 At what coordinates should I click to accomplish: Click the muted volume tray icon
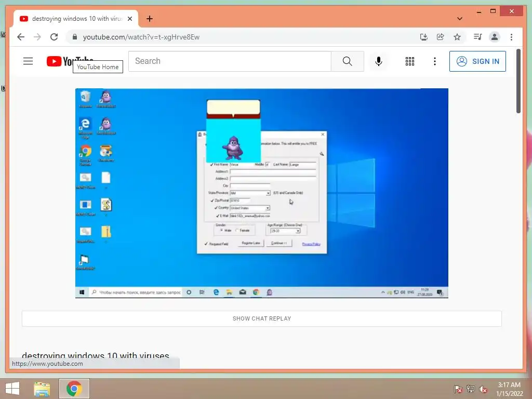483,389
